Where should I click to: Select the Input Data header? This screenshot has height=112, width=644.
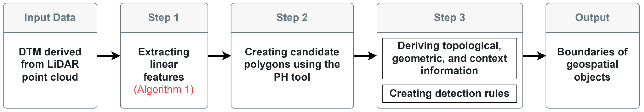(x=50, y=18)
